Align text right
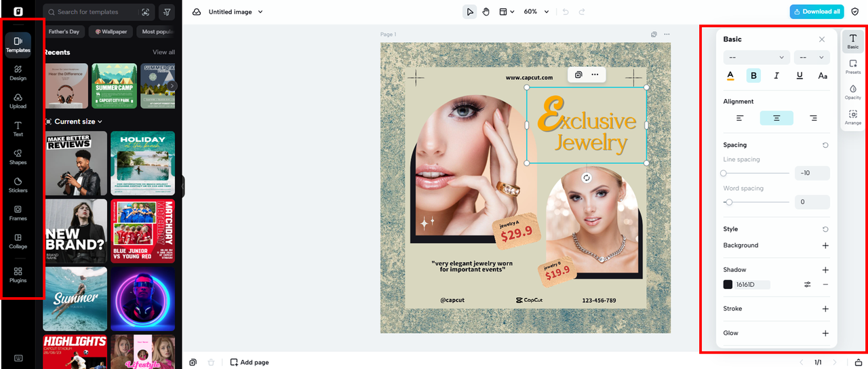The height and width of the screenshot is (369, 868). pos(813,118)
